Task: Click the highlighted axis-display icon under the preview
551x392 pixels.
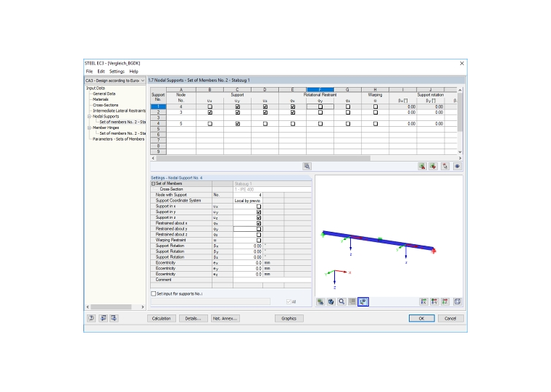Action: [363, 301]
